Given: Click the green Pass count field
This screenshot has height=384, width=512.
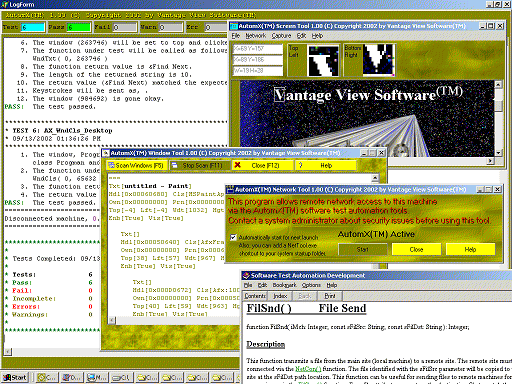Looking at the screenshot, I should coord(79,27).
